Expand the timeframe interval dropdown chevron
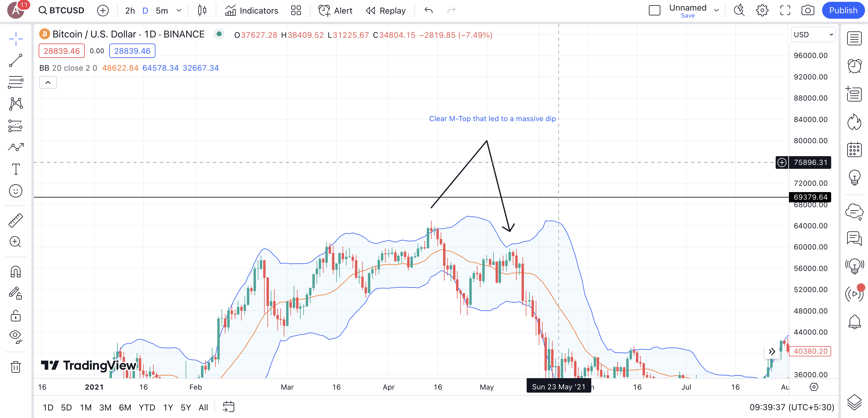 click(x=179, y=11)
